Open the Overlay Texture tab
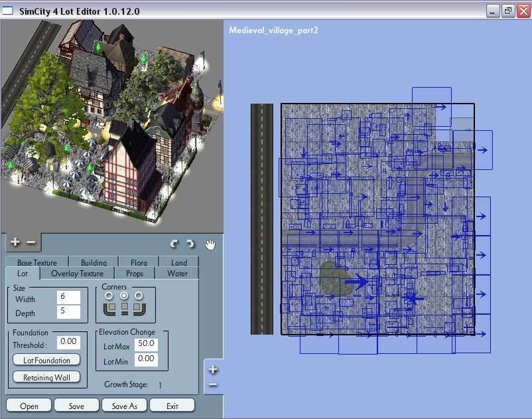The image size is (532, 419). (78, 274)
